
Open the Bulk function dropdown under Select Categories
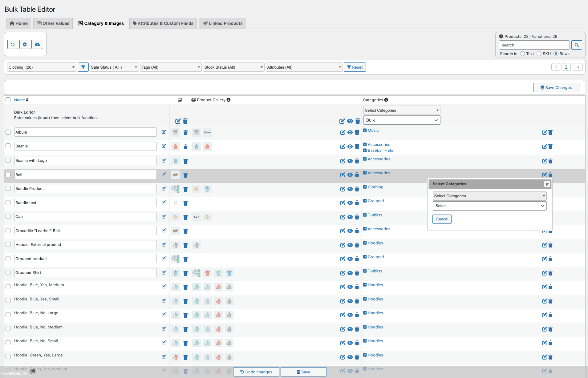(401, 120)
